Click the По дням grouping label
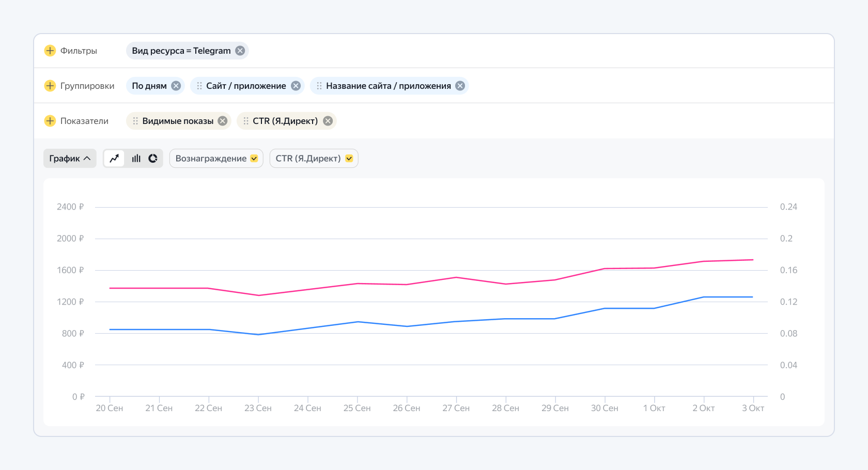The width and height of the screenshot is (868, 470). (149, 86)
